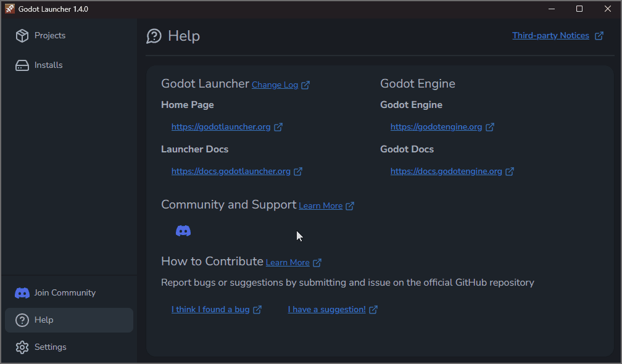Screen dimensions: 622x364
Task: Click the Join Community Discord icon
Action: point(22,292)
